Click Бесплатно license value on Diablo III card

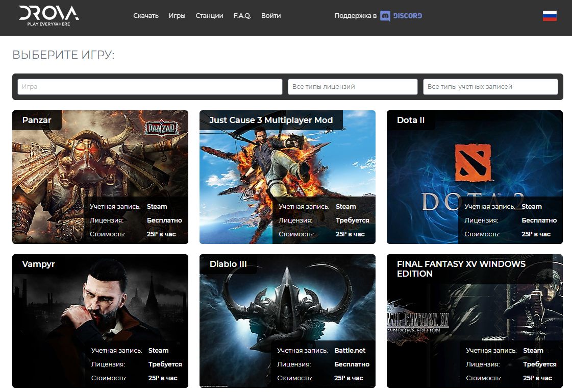coord(352,364)
